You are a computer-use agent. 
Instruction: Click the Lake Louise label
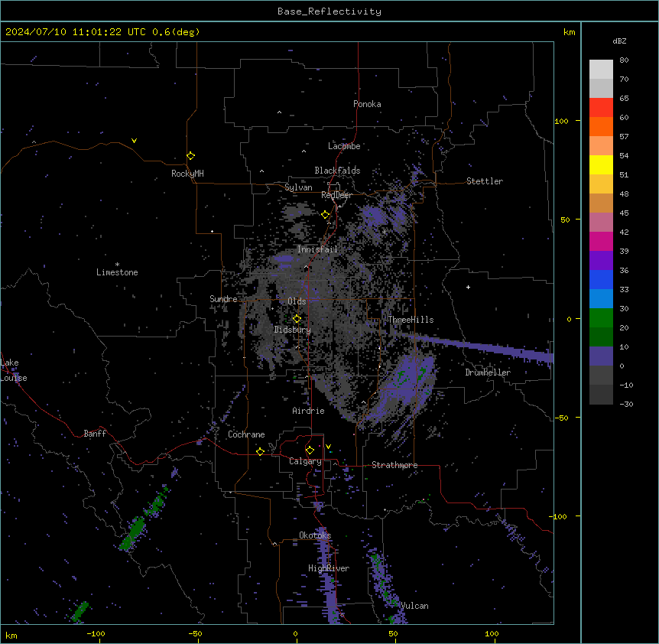(14, 370)
